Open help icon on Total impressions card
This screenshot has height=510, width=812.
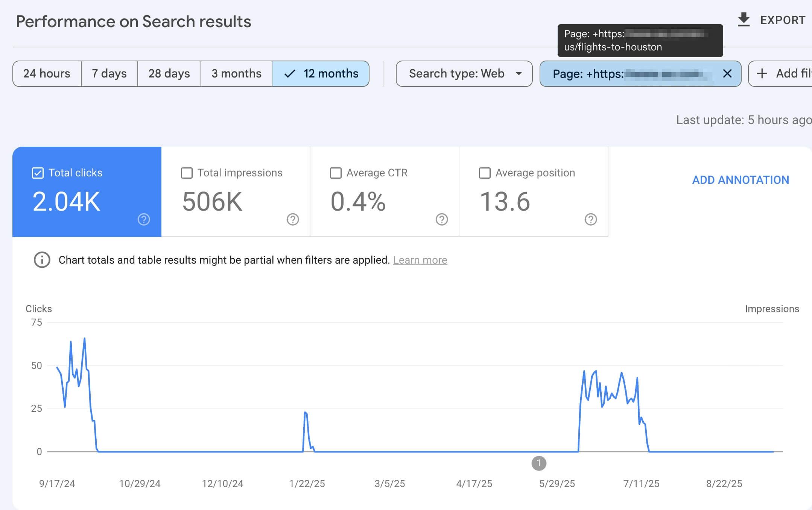click(293, 219)
